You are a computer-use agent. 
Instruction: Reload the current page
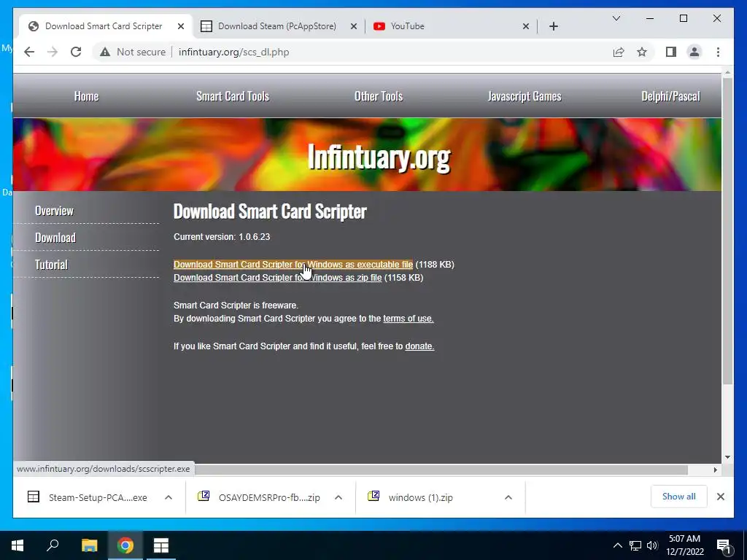[x=76, y=52]
